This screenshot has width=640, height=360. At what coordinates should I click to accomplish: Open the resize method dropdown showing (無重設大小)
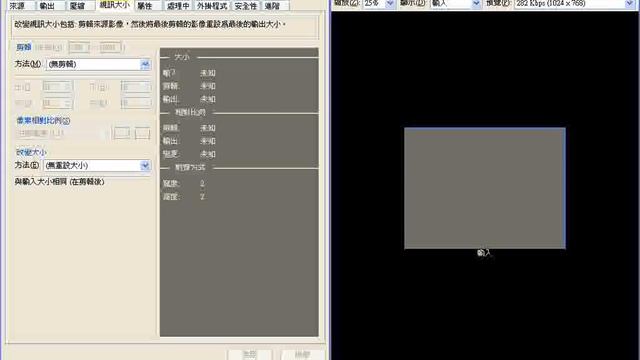[x=97, y=165]
